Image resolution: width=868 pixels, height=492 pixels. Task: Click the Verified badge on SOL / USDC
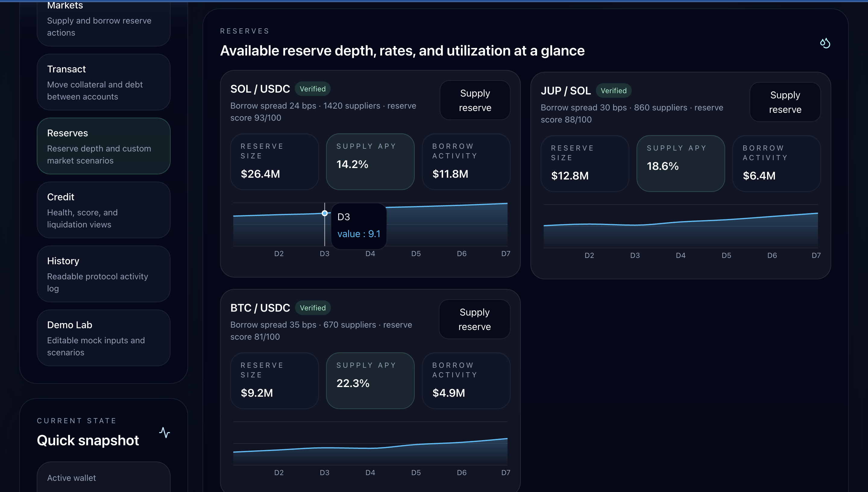tap(312, 89)
